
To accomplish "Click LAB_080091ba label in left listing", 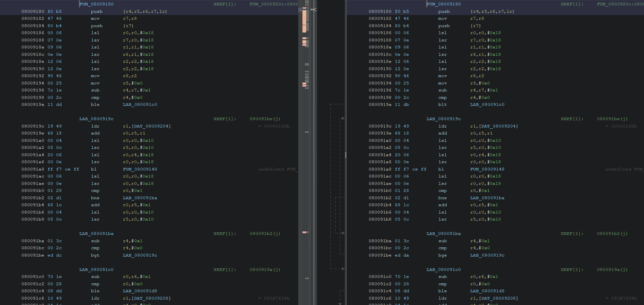I will coord(96,234).
